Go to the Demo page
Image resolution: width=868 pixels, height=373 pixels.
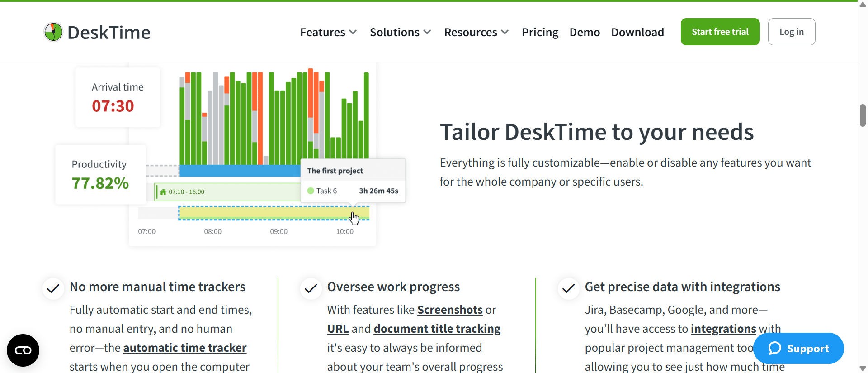(585, 32)
